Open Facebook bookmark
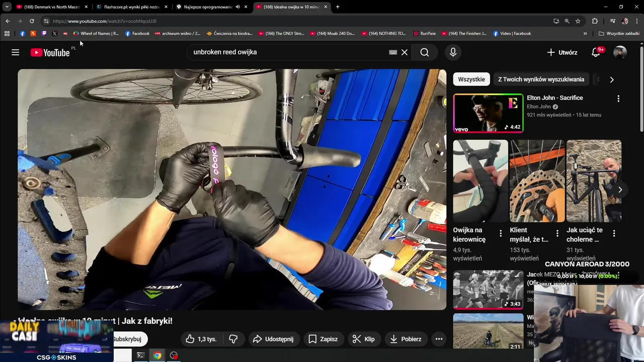 pyautogui.click(x=137, y=34)
